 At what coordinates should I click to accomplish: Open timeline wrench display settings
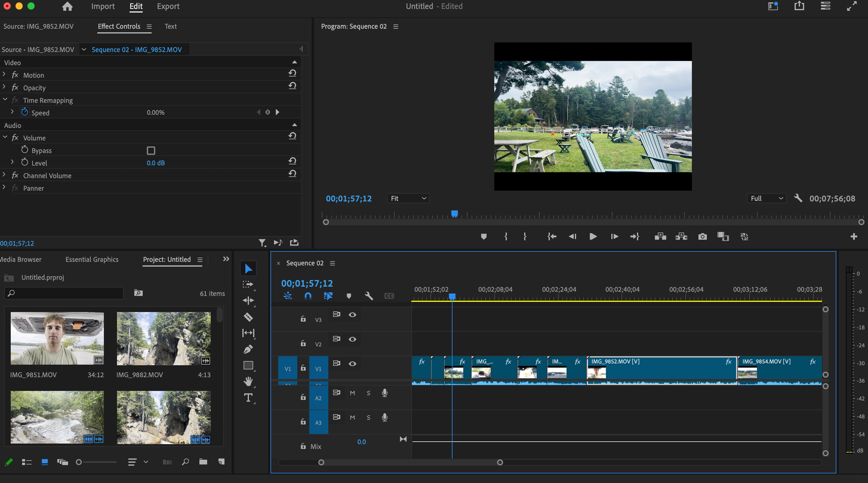point(369,296)
